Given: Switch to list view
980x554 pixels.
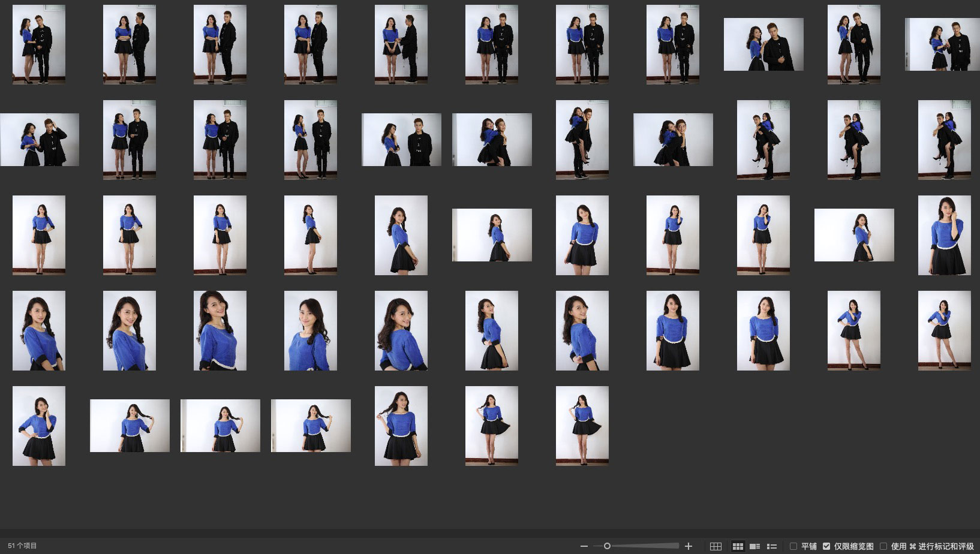Looking at the screenshot, I should click(772, 546).
